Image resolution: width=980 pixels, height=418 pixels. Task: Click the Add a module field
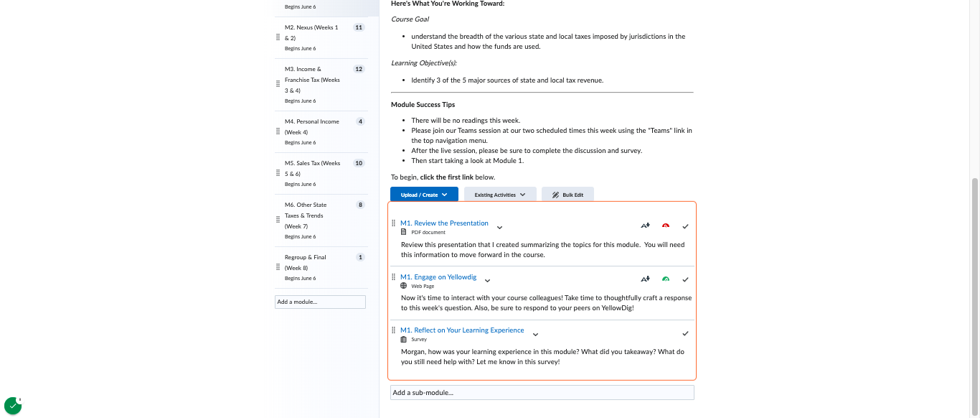(320, 302)
